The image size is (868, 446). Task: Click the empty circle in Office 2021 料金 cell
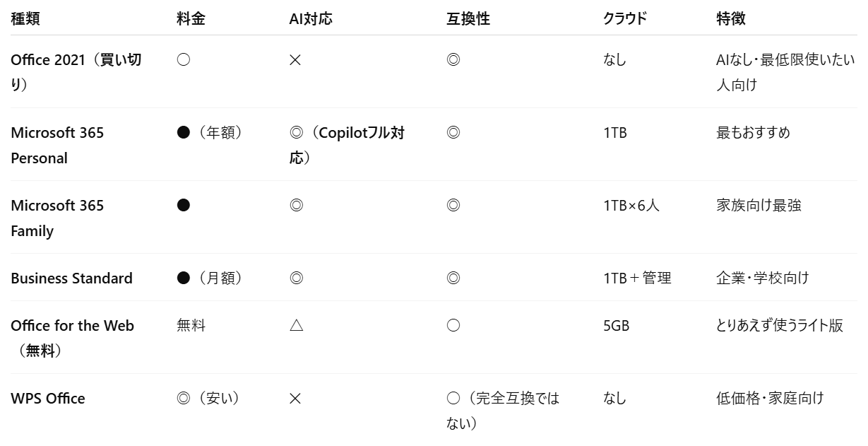tap(184, 60)
